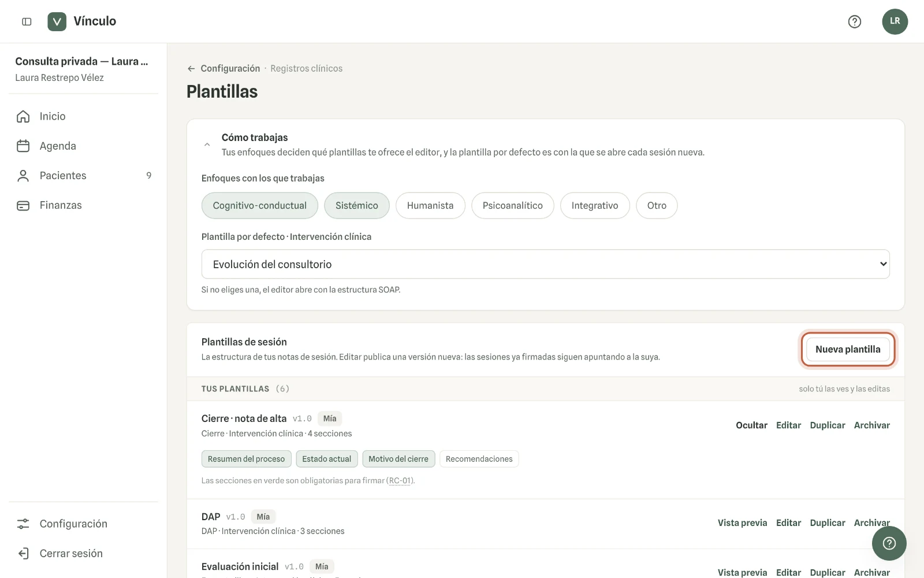Image resolution: width=924 pixels, height=578 pixels.
Task: Open the floating help bubble button
Action: click(x=889, y=543)
